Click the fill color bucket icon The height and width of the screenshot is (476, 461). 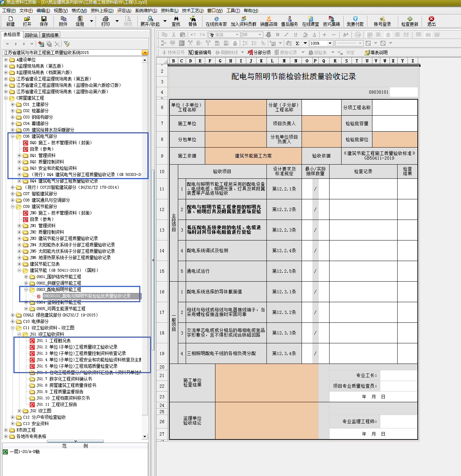305,34
